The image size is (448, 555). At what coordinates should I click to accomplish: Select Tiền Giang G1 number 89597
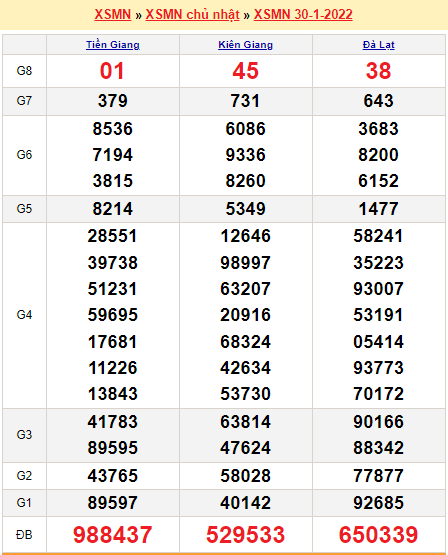[x=113, y=503]
